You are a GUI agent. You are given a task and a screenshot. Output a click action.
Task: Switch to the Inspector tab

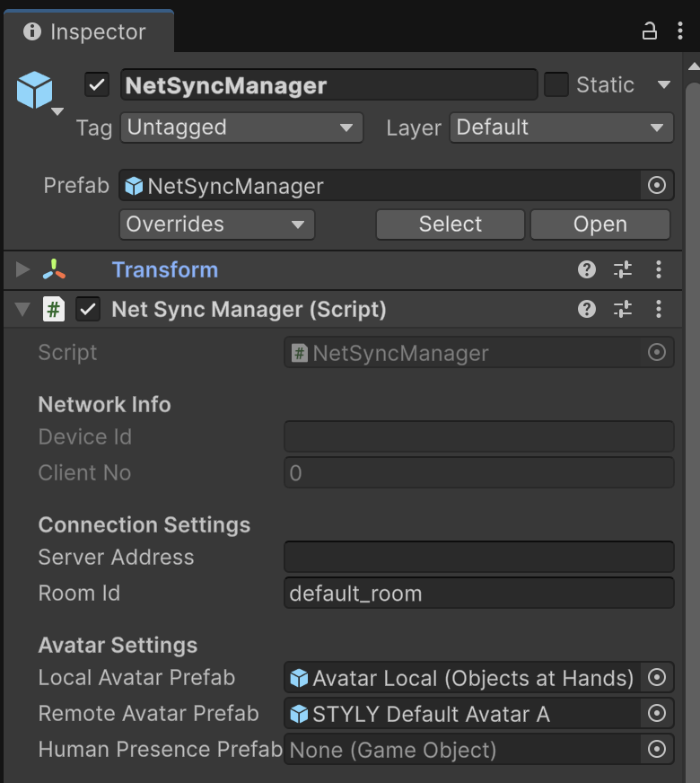(x=88, y=31)
